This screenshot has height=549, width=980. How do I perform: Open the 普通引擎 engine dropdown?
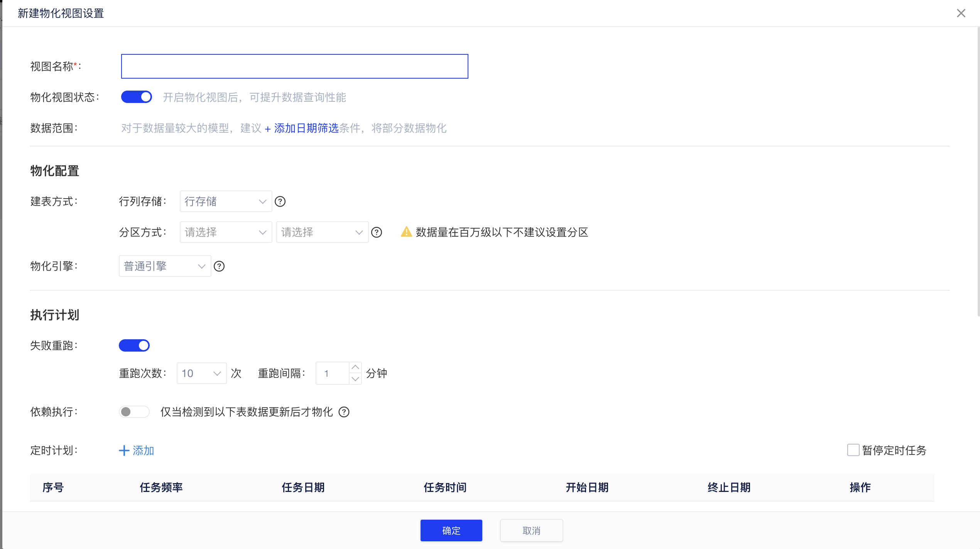tap(165, 266)
